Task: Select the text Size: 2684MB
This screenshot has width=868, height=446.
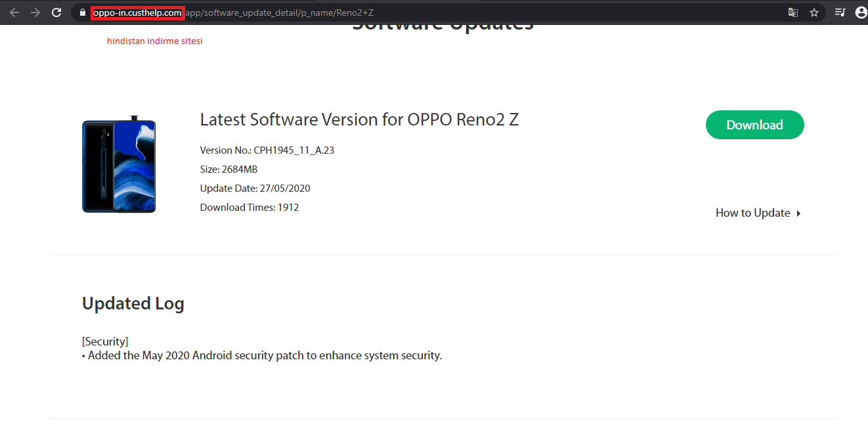Action: click(x=228, y=169)
